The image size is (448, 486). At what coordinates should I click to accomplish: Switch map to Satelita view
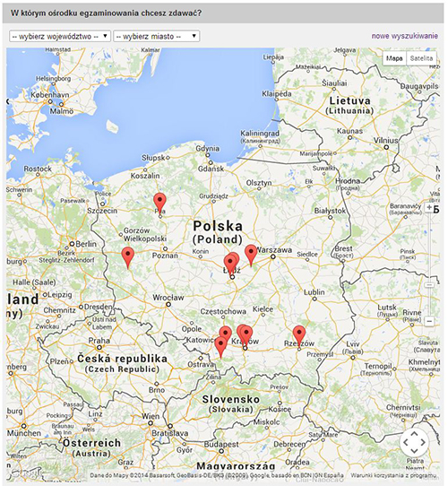(421, 58)
